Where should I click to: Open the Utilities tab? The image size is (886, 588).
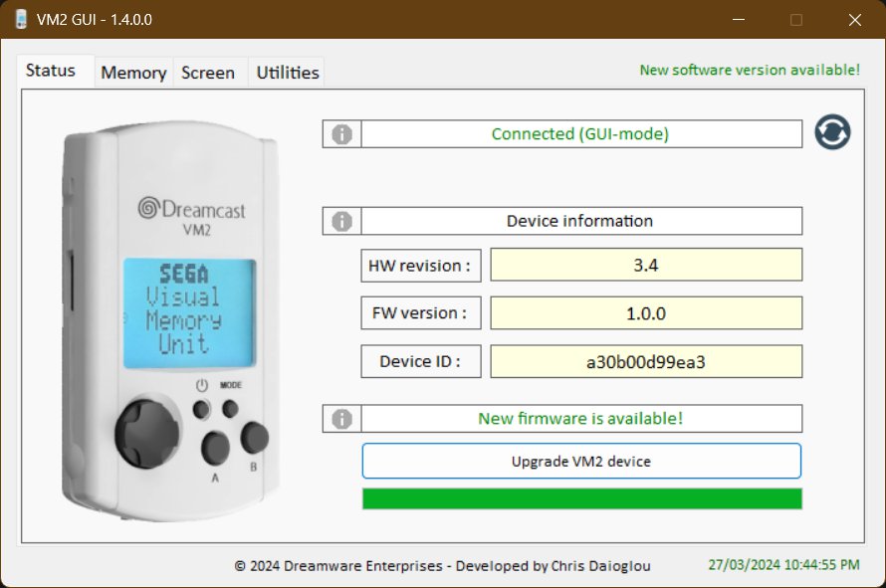(x=288, y=73)
